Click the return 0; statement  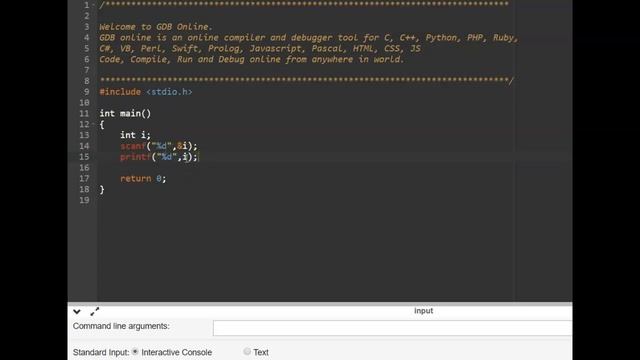143,178
